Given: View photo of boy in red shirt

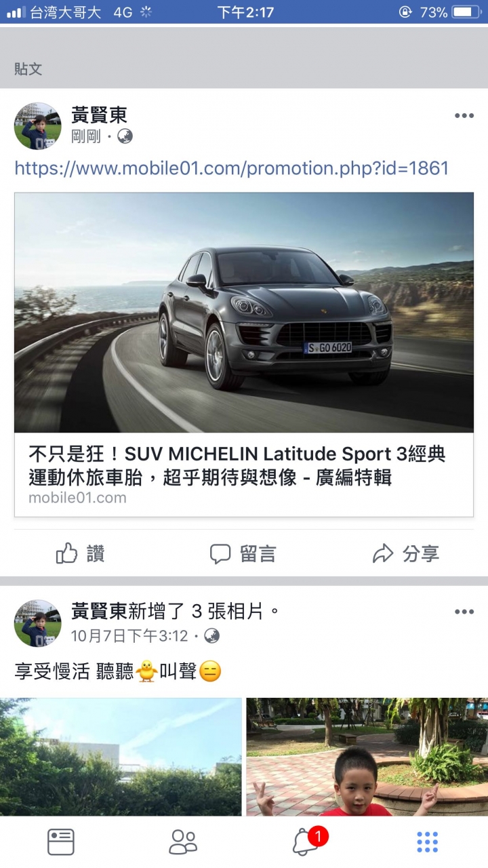Looking at the screenshot, I should click(367, 757).
